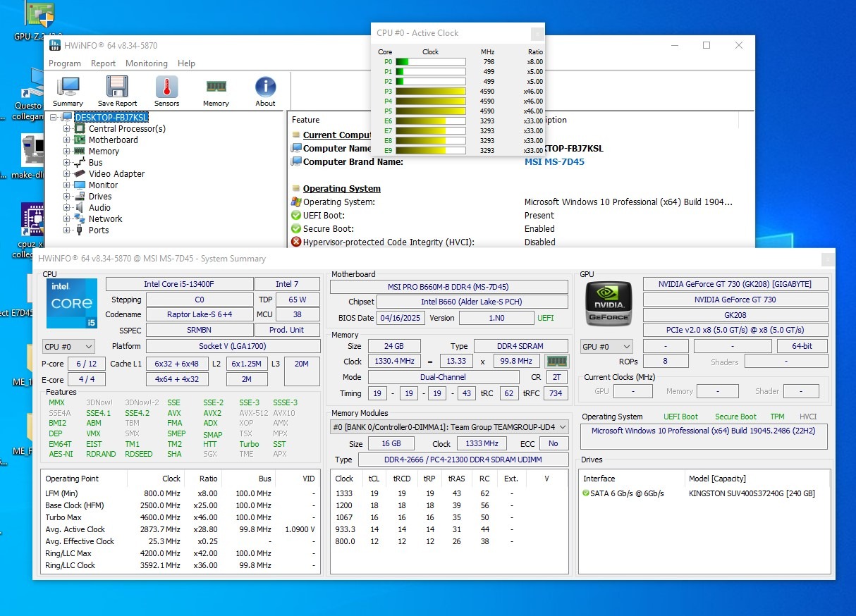This screenshot has width=856, height=616.
Task: Click the green memory chip icon beside the clock
Action: 557,362
